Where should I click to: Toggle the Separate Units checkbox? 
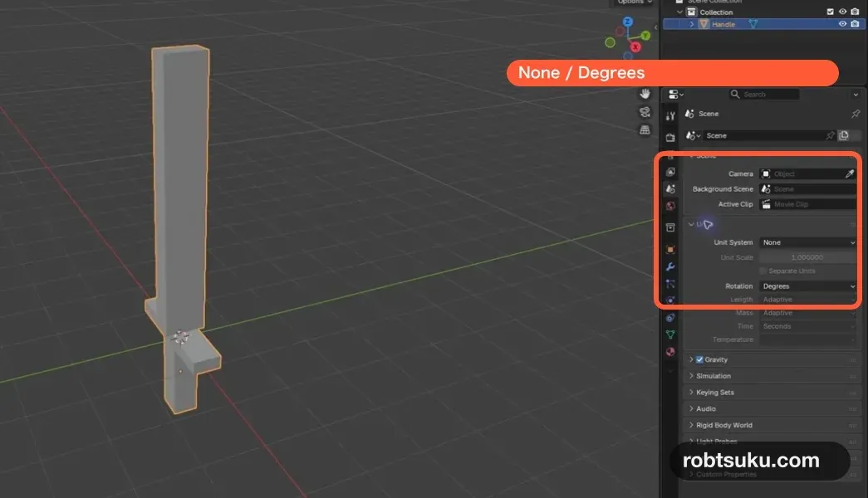click(x=763, y=271)
